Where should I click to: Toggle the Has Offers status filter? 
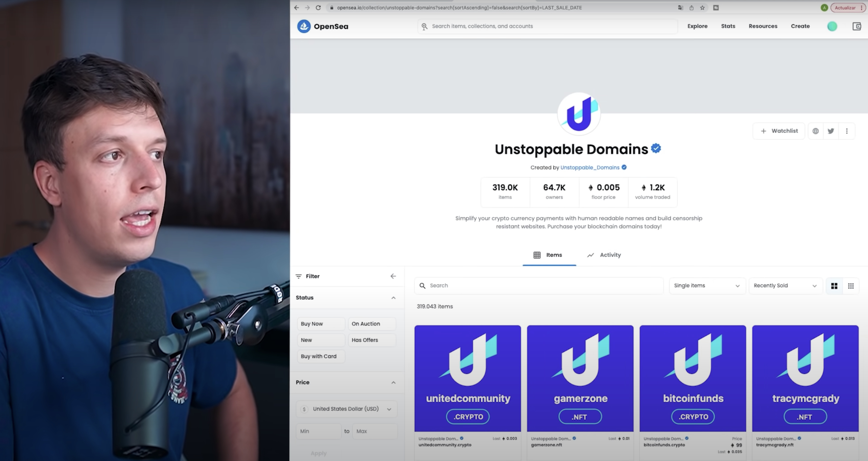point(372,340)
